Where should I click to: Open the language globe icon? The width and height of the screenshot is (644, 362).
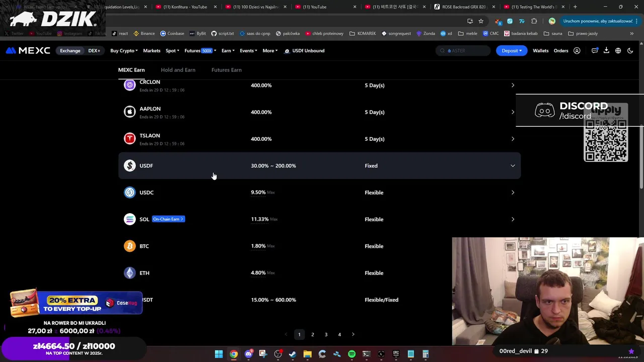tap(618, 51)
